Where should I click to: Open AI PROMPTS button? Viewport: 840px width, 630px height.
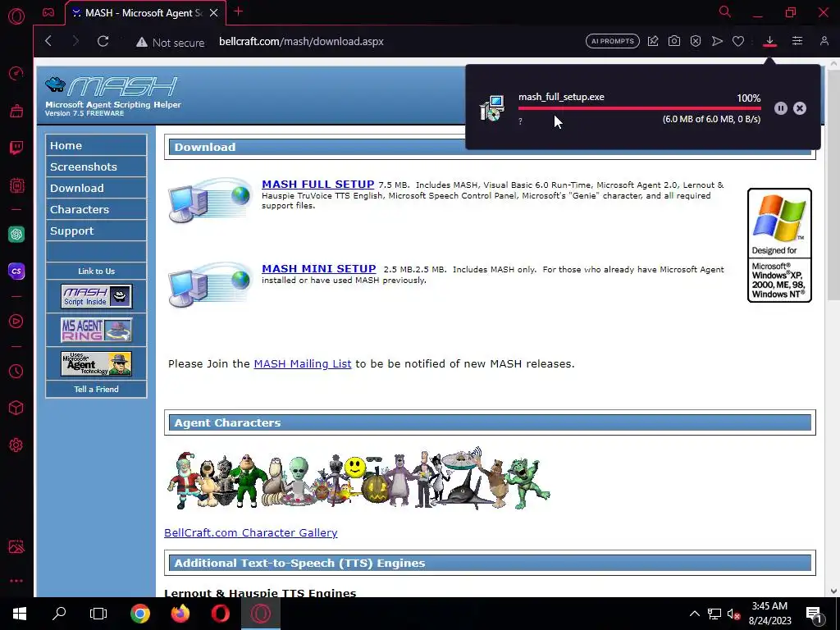pos(612,41)
